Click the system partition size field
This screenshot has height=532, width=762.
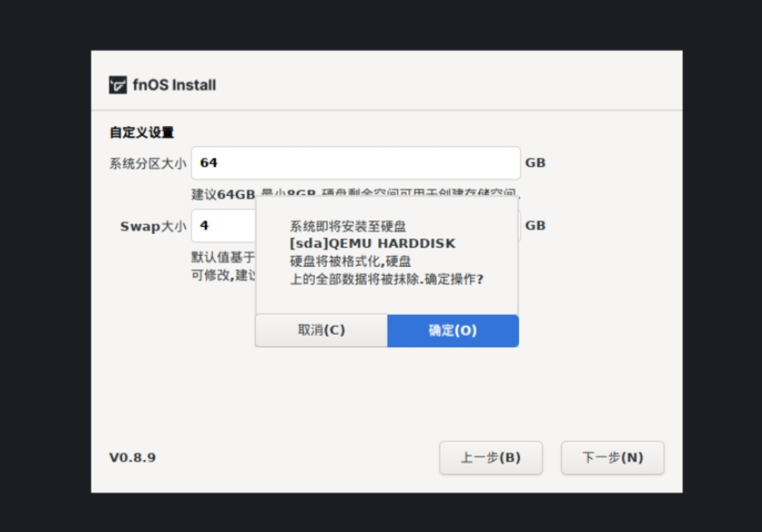pyautogui.click(x=355, y=163)
